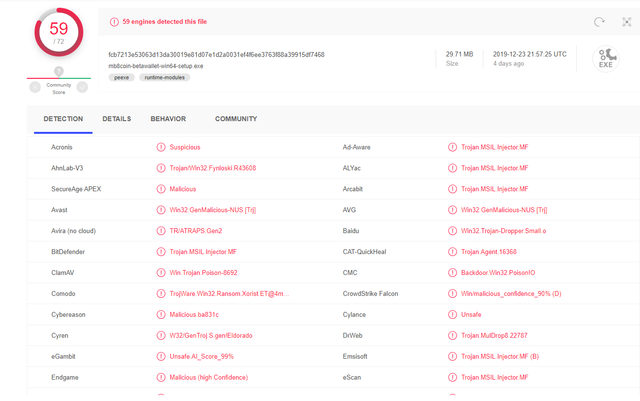Click warning icon in the BitDefender row
Viewport: 640px width, 401px height.
[161, 252]
